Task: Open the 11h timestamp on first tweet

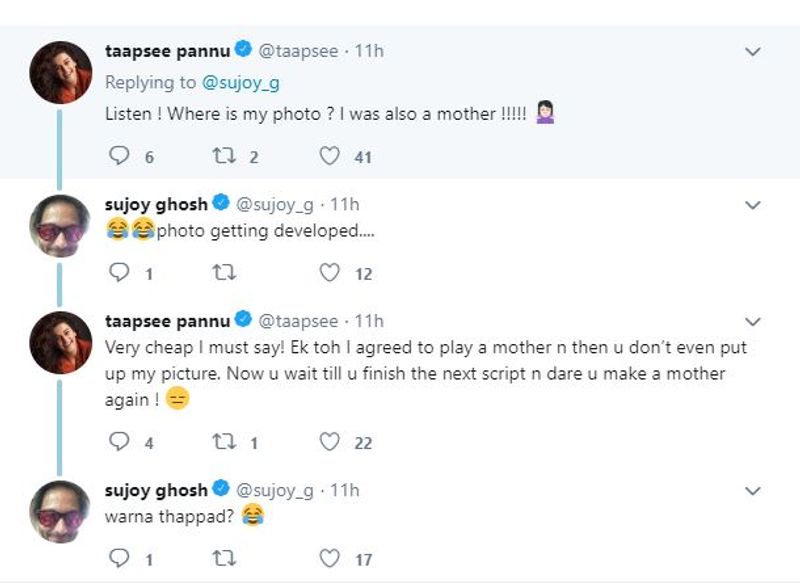Action: (370, 51)
